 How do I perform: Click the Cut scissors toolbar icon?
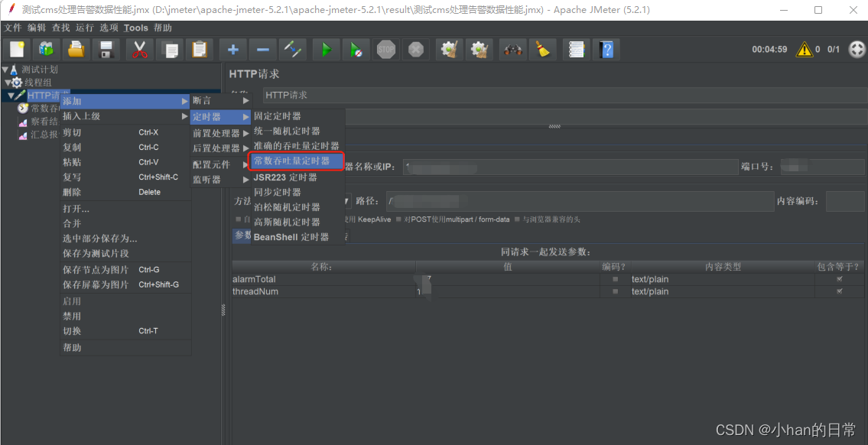click(139, 50)
